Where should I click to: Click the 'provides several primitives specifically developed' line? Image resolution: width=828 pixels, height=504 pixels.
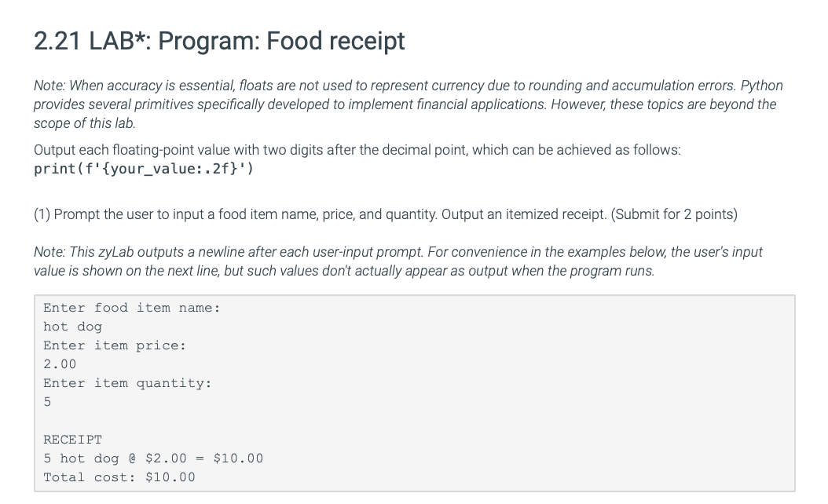[x=405, y=104]
